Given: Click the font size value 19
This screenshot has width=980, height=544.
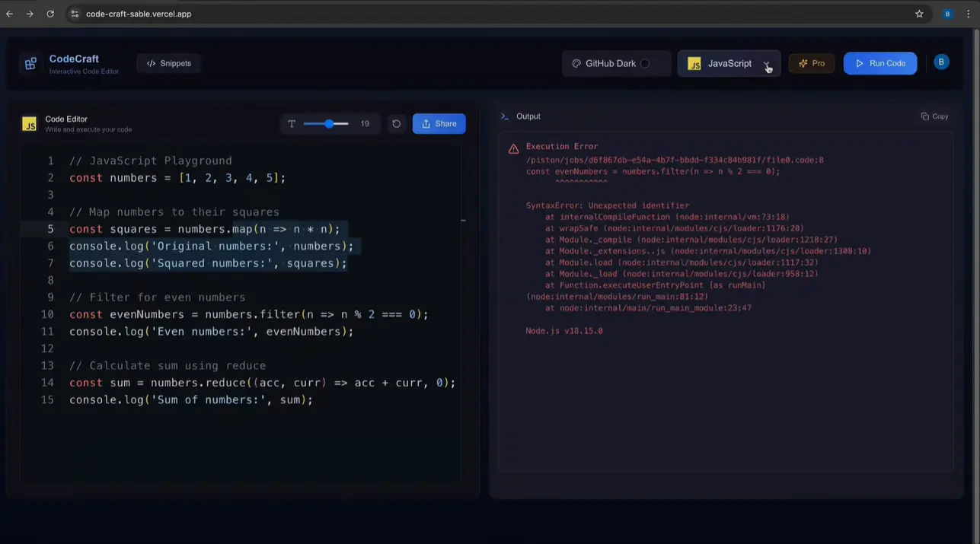Looking at the screenshot, I should tap(365, 123).
